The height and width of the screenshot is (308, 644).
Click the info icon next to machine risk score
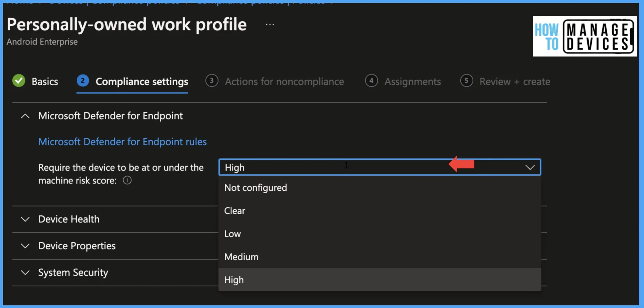coord(127,180)
